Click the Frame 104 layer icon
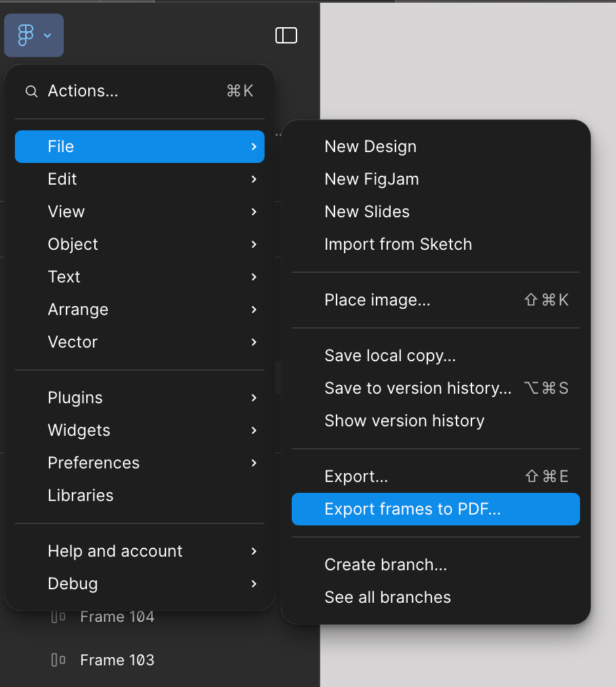 coord(58,617)
